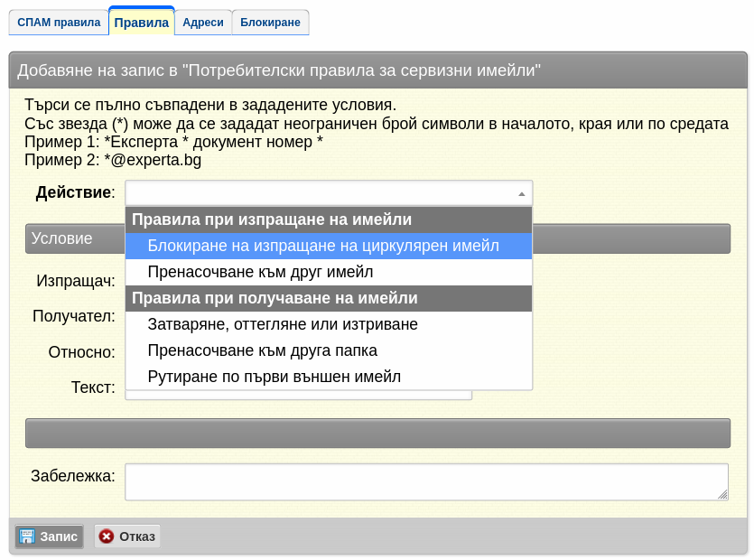Click the Действие combo box field

(329, 193)
